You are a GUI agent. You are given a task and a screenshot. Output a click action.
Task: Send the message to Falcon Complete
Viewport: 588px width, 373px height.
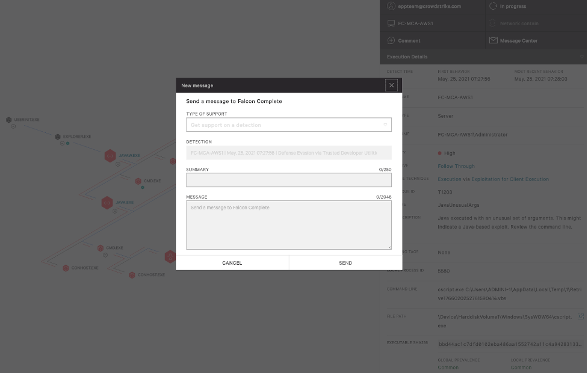point(345,263)
